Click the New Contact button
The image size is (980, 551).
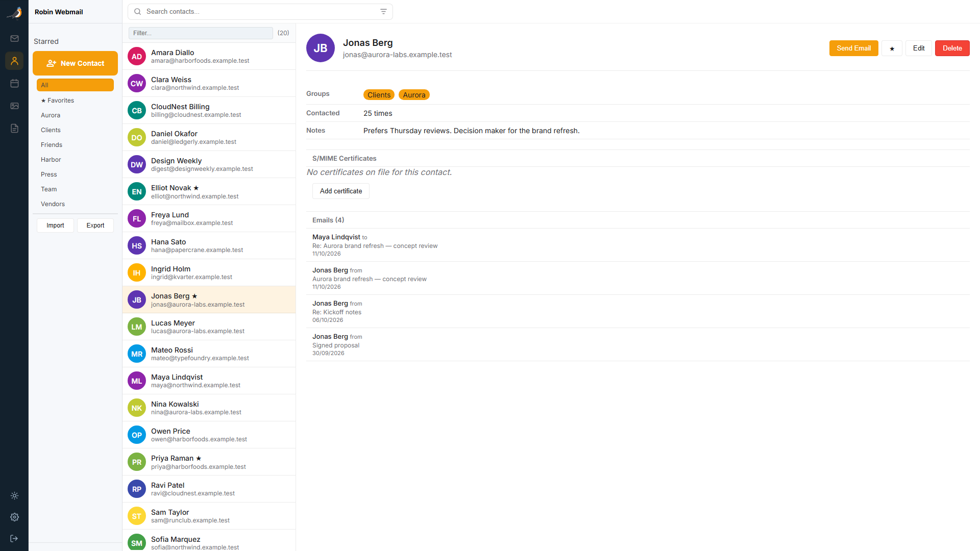tap(75, 63)
